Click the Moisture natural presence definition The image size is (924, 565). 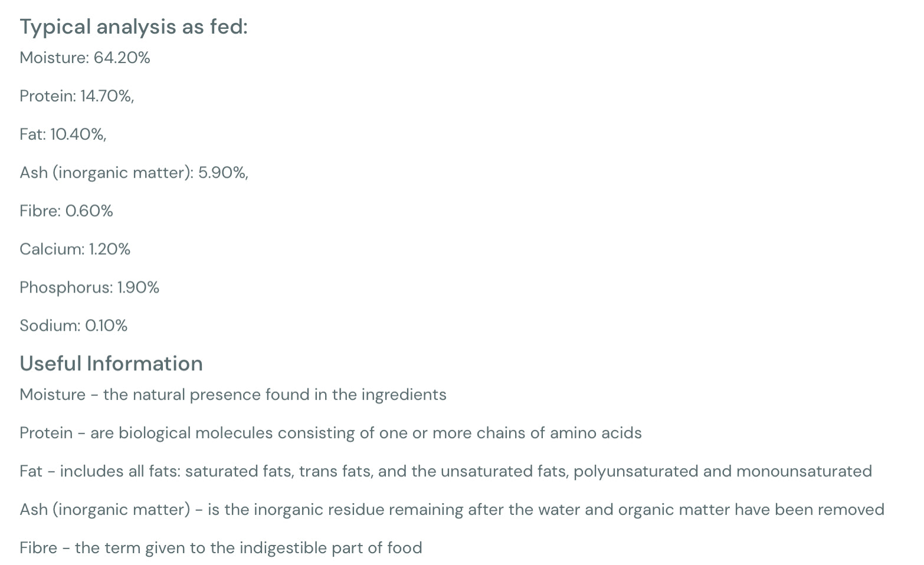(233, 395)
